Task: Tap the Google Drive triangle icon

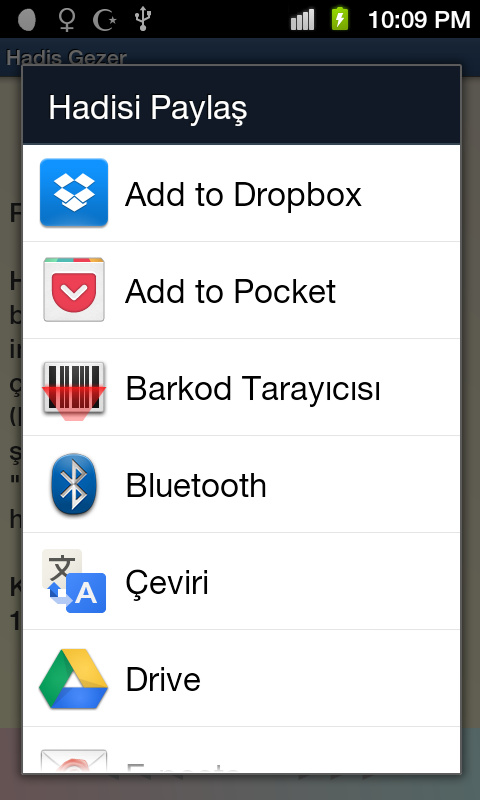Action: (74, 679)
